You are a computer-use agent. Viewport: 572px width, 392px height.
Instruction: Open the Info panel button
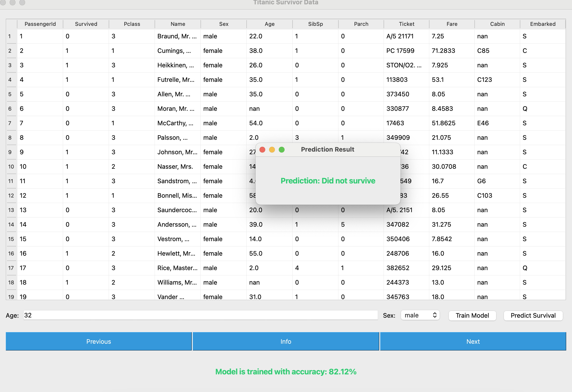tap(286, 341)
